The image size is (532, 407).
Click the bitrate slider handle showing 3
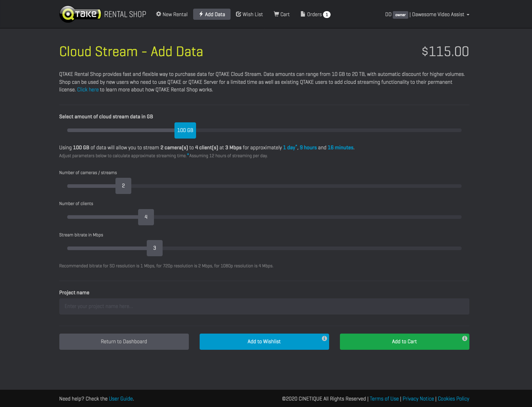(x=155, y=248)
